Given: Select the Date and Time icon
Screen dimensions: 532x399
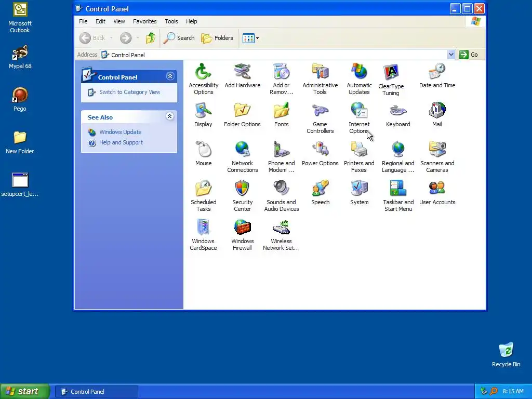Looking at the screenshot, I should [x=437, y=76].
